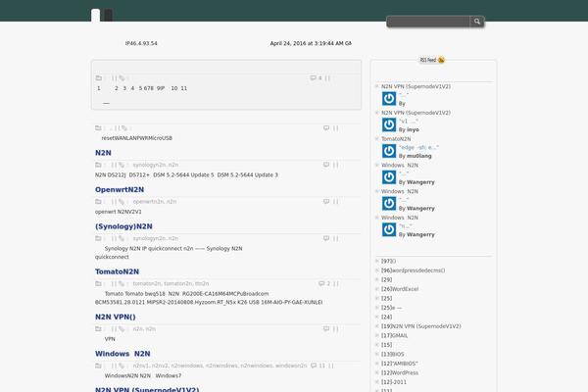Click the comment count 11 in Windows N2N row
The width and height of the screenshot is (588, 392).
pos(322,366)
